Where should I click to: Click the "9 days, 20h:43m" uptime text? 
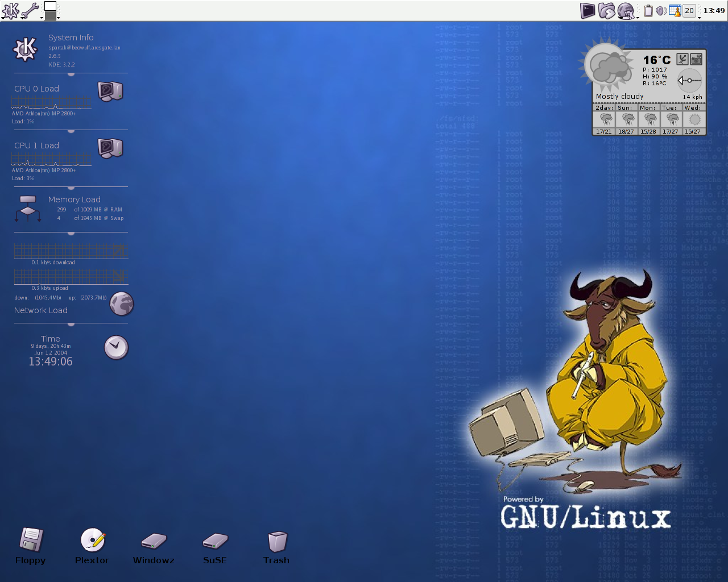51,346
